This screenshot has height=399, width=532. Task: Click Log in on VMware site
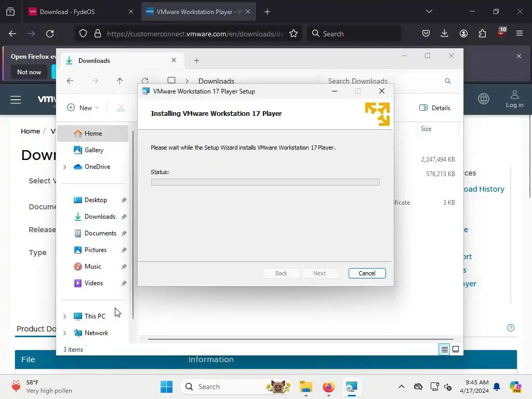[x=514, y=99]
